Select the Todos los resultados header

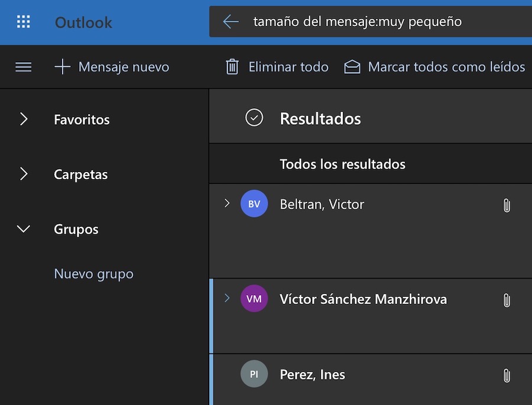pyautogui.click(x=342, y=164)
